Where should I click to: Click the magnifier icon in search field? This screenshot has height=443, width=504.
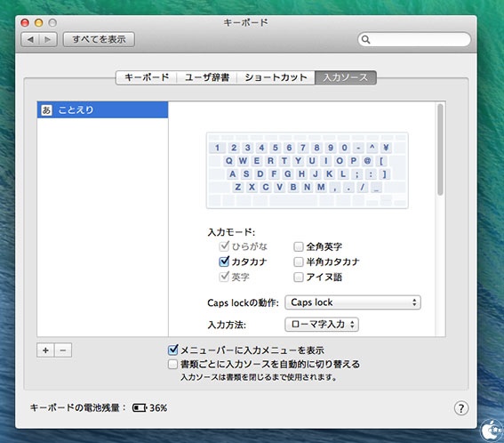coord(365,39)
